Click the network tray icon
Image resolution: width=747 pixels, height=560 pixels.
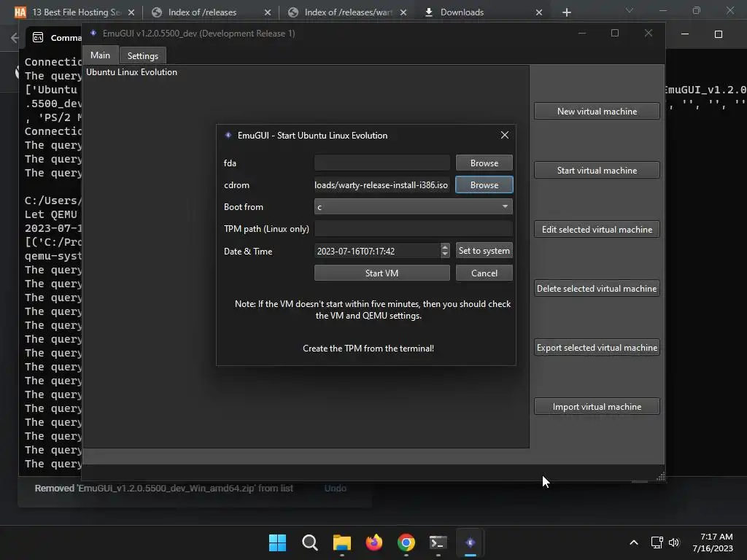click(x=657, y=542)
